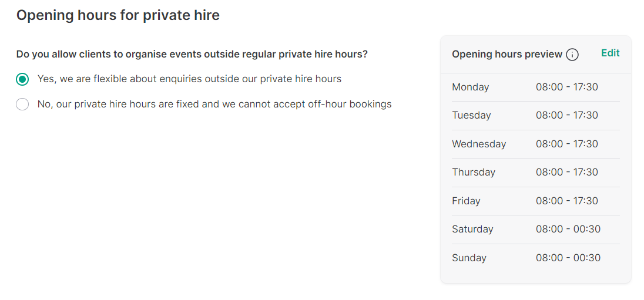Click the info icon beside Opening hours preview
This screenshot has height=300, width=644.
[x=572, y=55]
